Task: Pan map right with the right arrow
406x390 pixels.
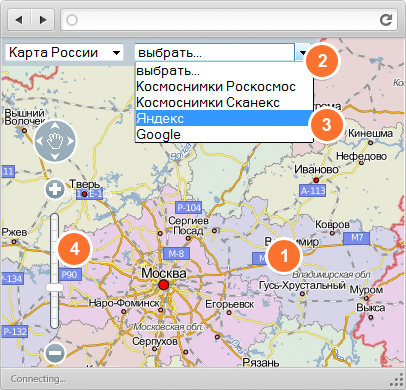Action: [70, 141]
